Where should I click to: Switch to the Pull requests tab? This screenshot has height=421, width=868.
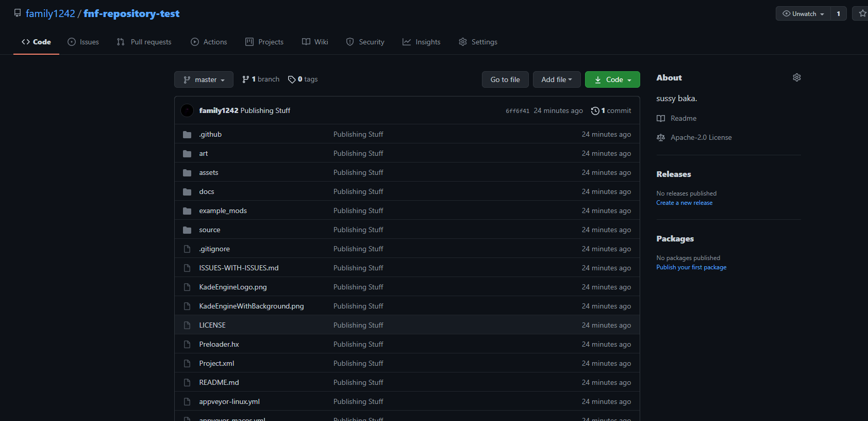tap(144, 42)
